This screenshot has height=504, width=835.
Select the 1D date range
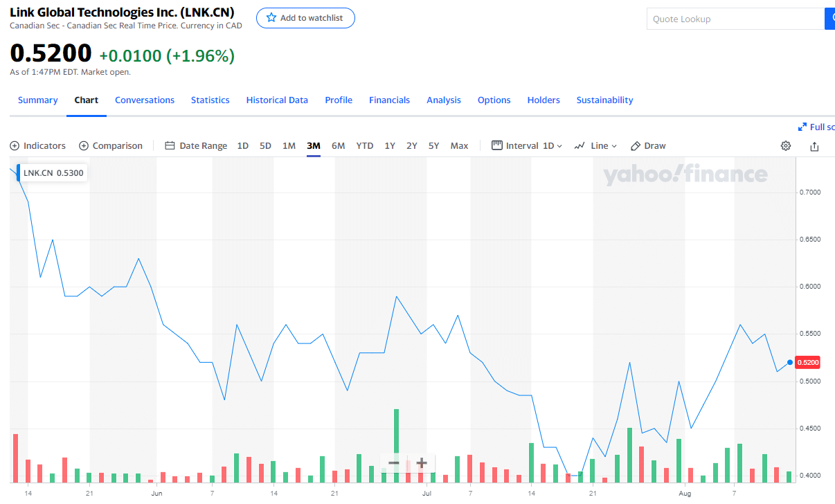pyautogui.click(x=243, y=145)
